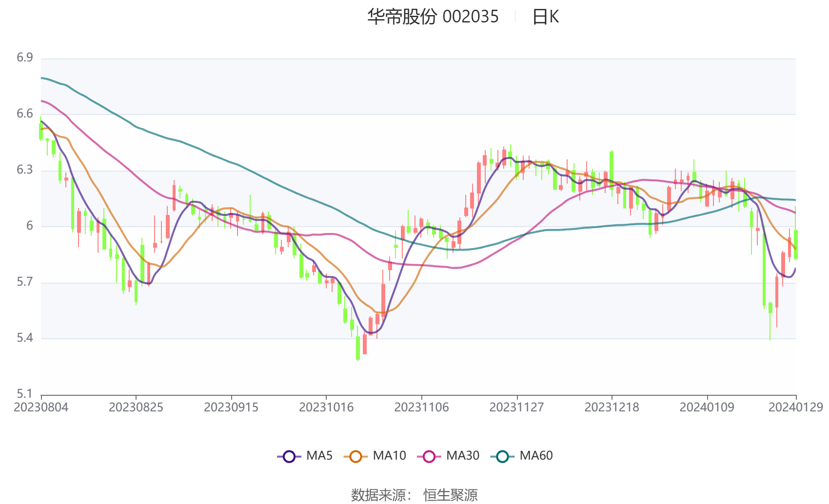Select the 20231016 x-axis date label
The height and width of the screenshot is (504, 829).
click(x=326, y=407)
